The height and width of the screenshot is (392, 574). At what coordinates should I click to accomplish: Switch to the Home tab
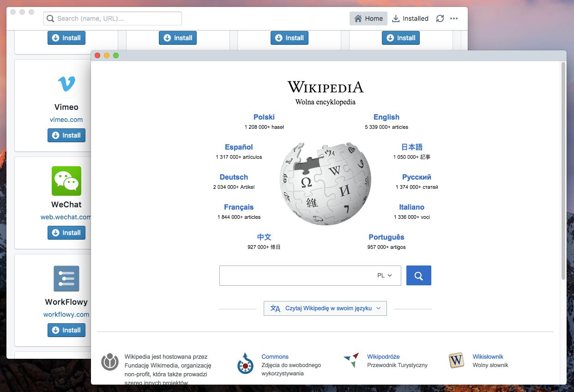coord(369,18)
